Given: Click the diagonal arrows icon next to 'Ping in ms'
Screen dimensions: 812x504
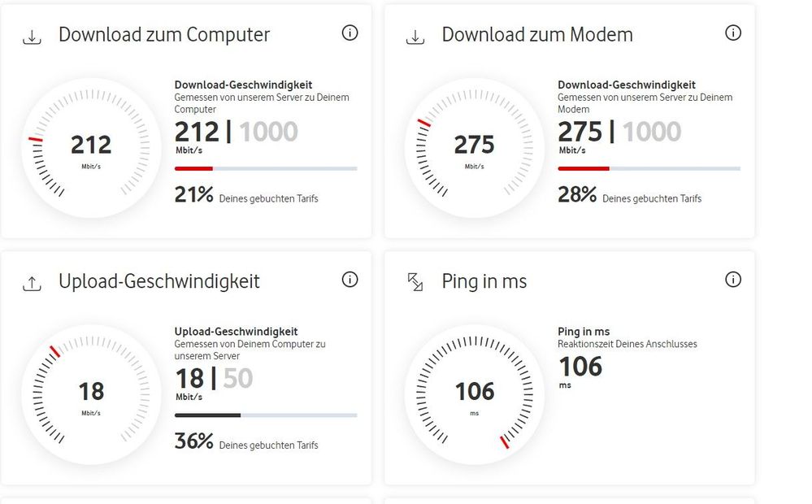Looking at the screenshot, I should (x=415, y=282).
